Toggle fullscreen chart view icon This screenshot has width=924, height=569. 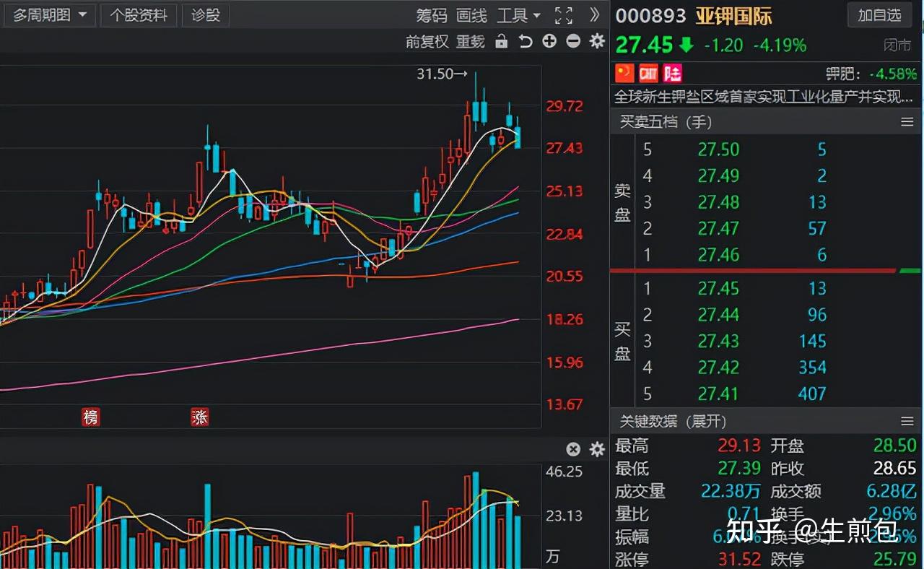point(564,15)
